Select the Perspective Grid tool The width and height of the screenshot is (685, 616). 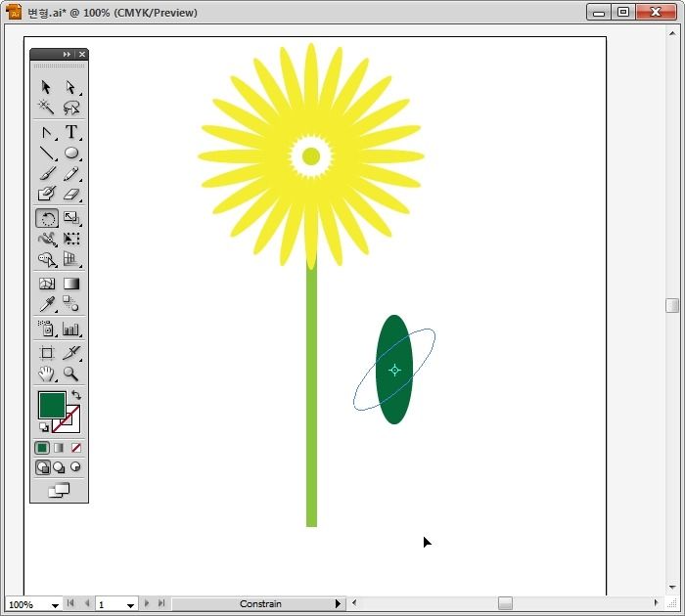tap(70, 260)
